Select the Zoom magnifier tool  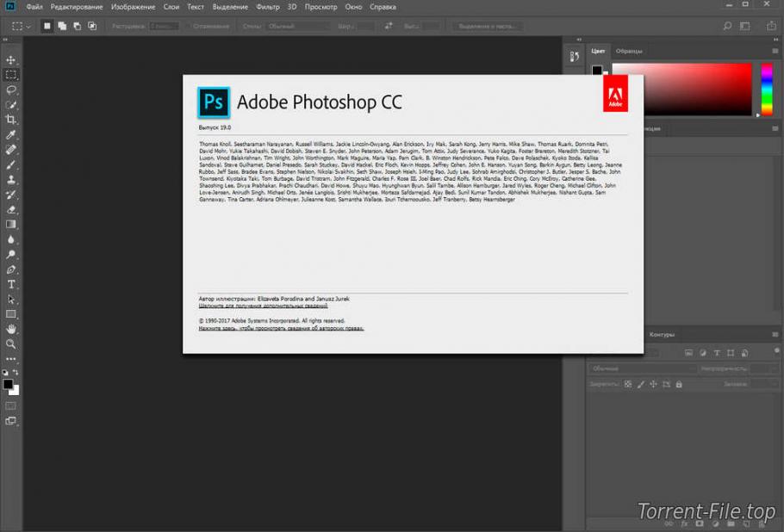pos(10,344)
